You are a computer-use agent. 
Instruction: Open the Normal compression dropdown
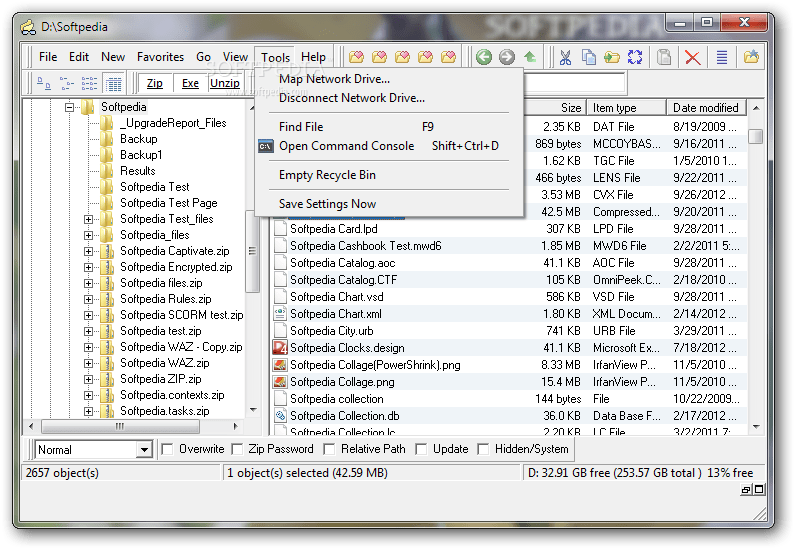144,450
